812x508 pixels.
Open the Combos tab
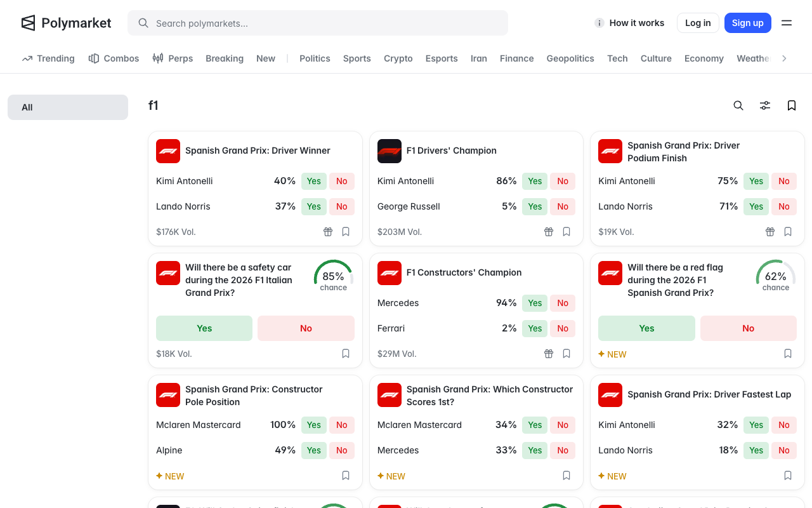point(114,58)
